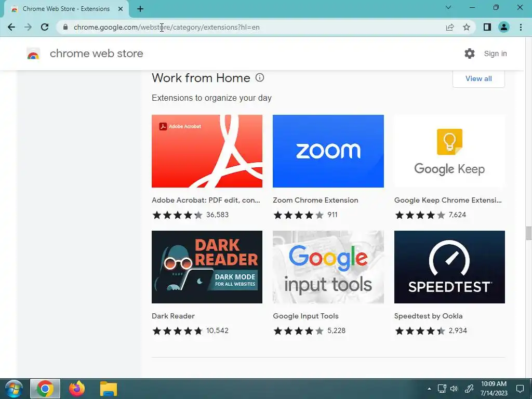This screenshot has width=532, height=399.
Task: Open the Windows Start menu
Action: pyautogui.click(x=14, y=389)
